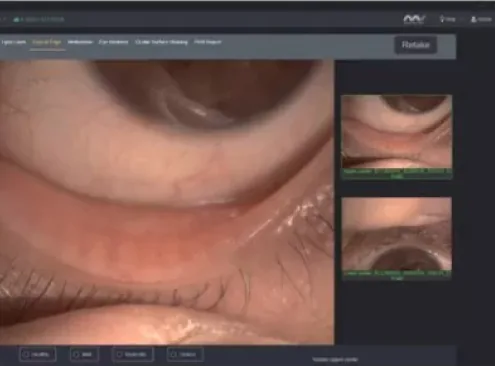
Task: Go to Ocular Surface Staining tab
Action: pos(162,42)
